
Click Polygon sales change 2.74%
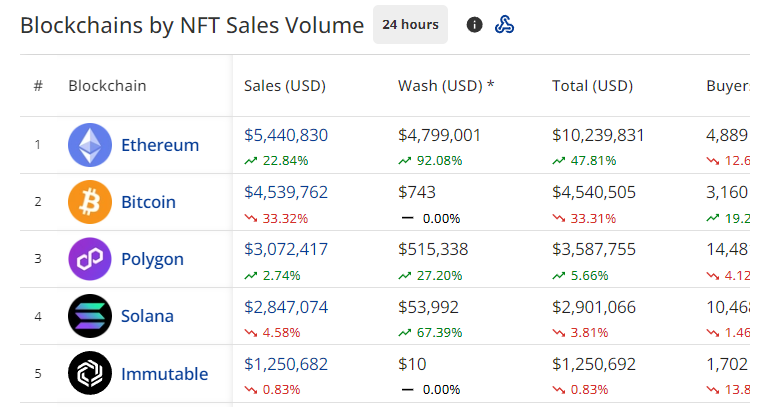pos(273,276)
